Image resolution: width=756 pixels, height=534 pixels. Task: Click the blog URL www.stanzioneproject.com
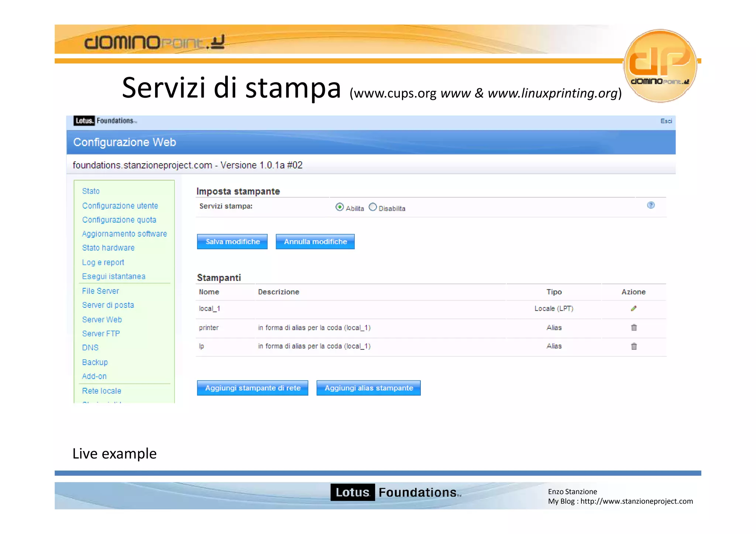(636, 501)
